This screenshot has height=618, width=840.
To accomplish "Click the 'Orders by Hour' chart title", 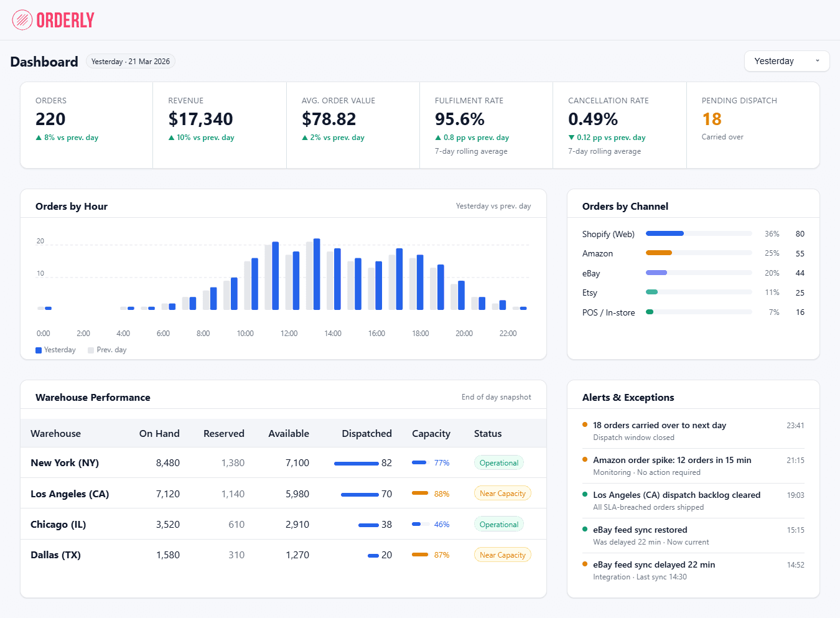I will (72, 207).
